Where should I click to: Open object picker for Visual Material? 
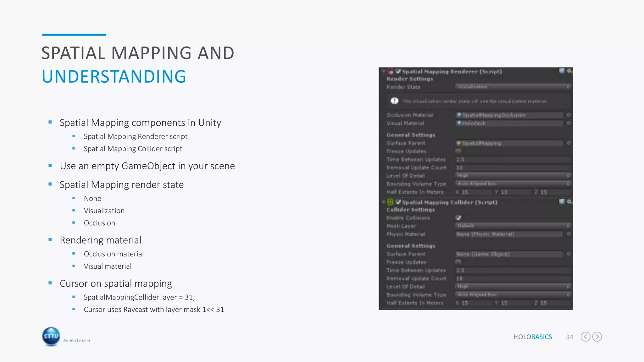(569, 123)
